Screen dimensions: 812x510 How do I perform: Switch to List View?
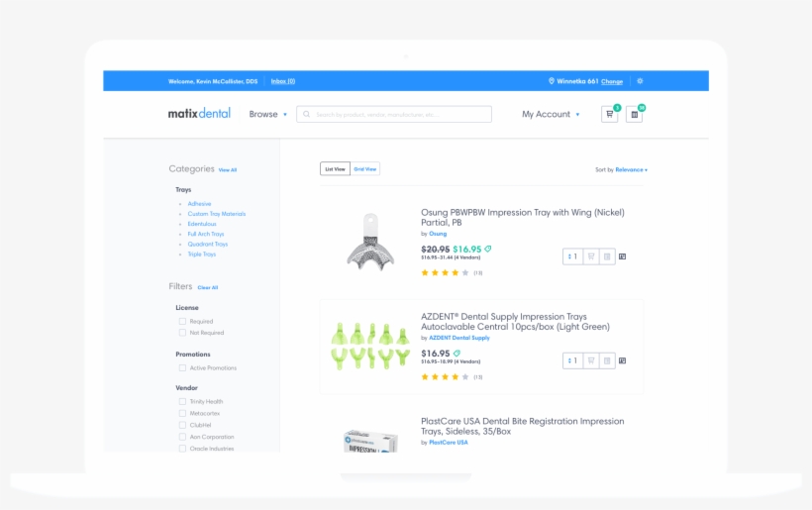click(x=335, y=169)
